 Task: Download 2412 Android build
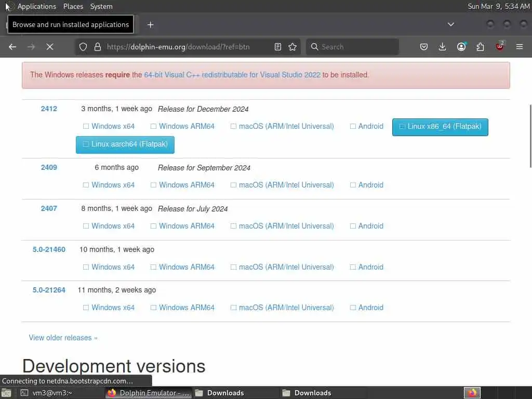click(367, 126)
